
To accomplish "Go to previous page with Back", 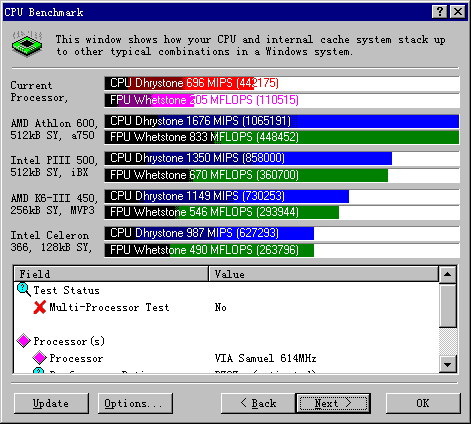I will (258, 403).
